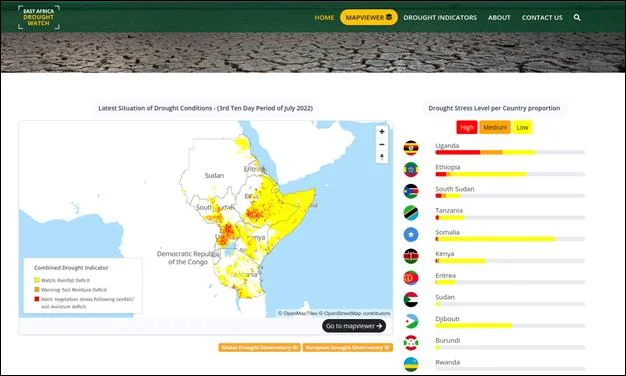Image resolution: width=626 pixels, height=376 pixels.
Task: Open European Drought Observatory link
Action: (x=347, y=348)
